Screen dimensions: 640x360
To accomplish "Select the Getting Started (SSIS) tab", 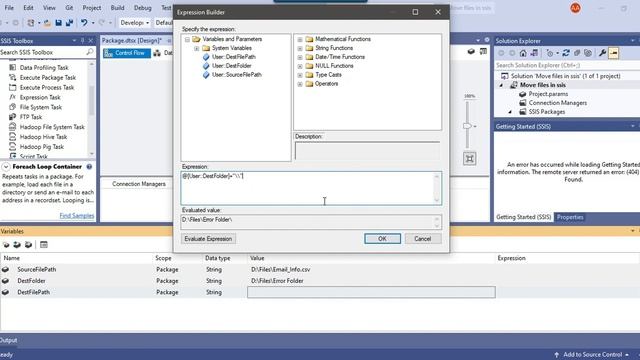I will 523,217.
